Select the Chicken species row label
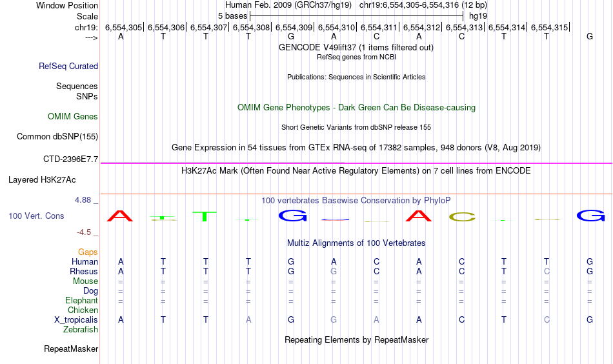This screenshot has width=613, height=364. coord(83,310)
